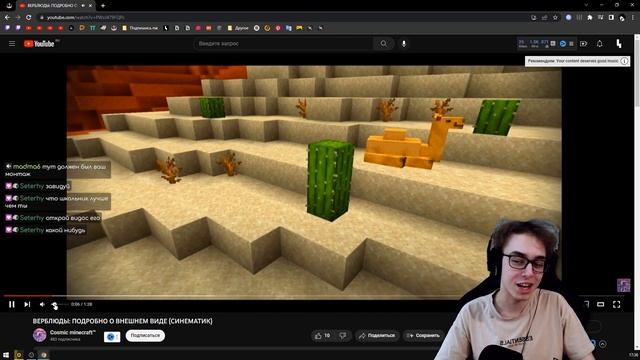Open YouTube hamburger guide menu
640x360 pixels.
coord(12,44)
